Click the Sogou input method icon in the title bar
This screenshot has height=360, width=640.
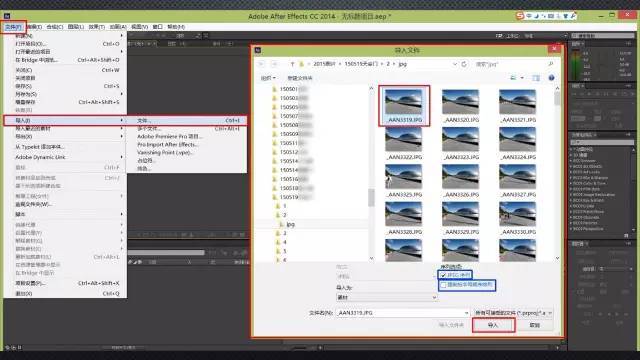[520, 16]
